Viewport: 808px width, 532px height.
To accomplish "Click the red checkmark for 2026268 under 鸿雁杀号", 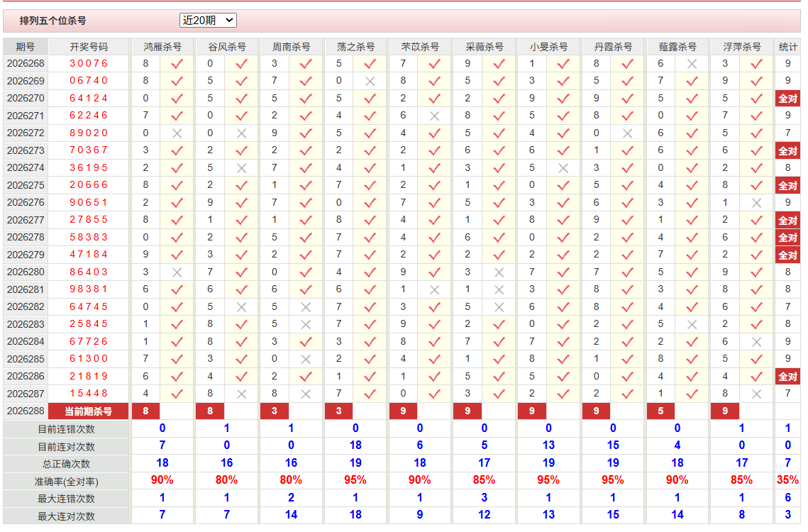I will [x=177, y=64].
